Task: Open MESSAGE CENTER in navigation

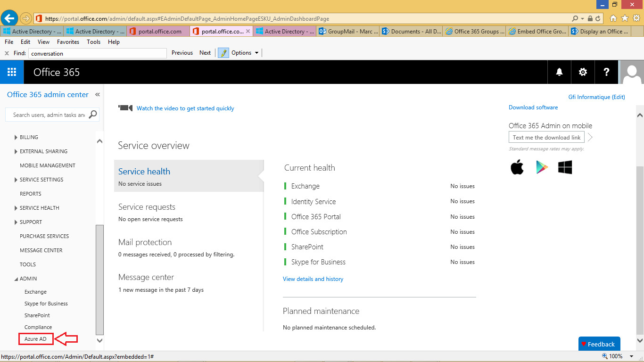Action: coord(41,250)
